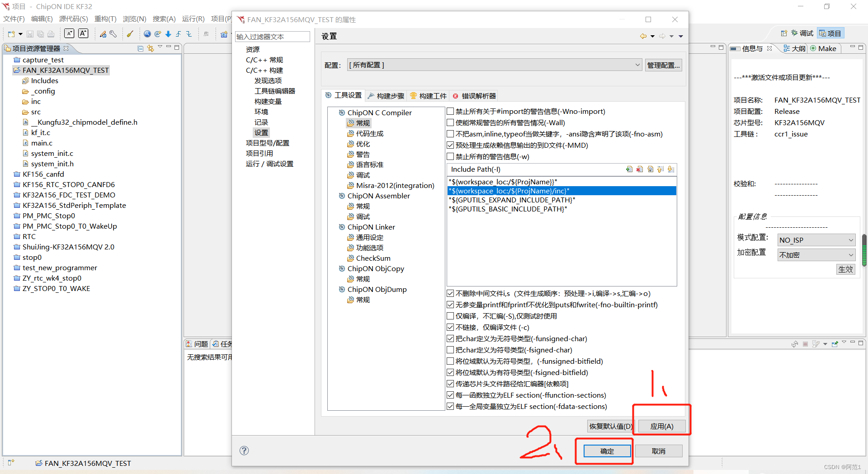The height and width of the screenshot is (474, 868).
Task: Click the blue download arrow toolbar icon
Action: (168, 34)
